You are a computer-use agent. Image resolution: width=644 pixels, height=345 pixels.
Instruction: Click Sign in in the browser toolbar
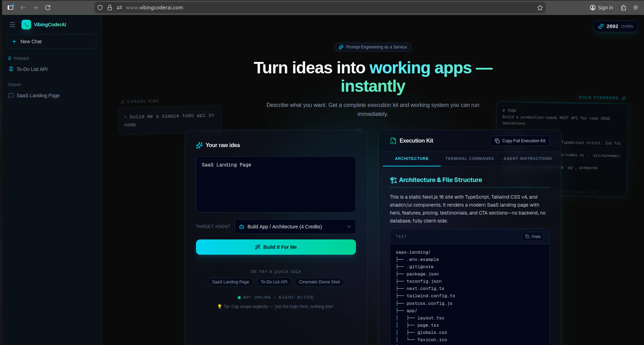(601, 8)
